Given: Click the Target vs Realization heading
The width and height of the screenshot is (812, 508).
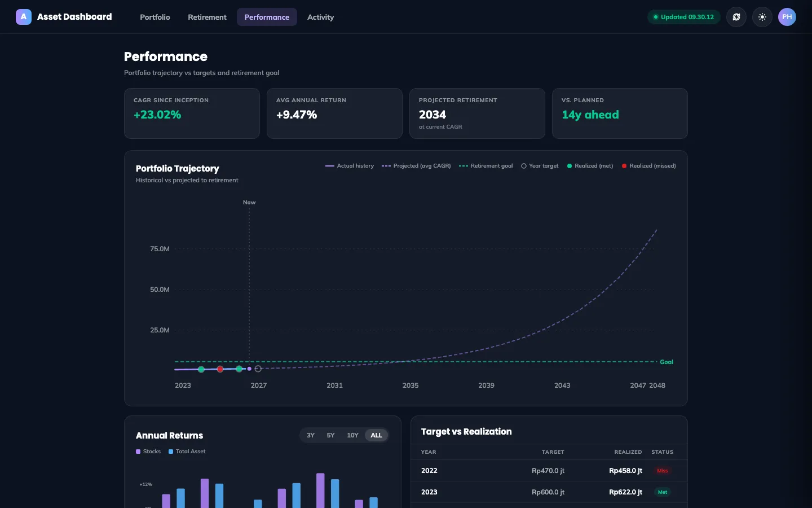Looking at the screenshot, I should [466, 431].
